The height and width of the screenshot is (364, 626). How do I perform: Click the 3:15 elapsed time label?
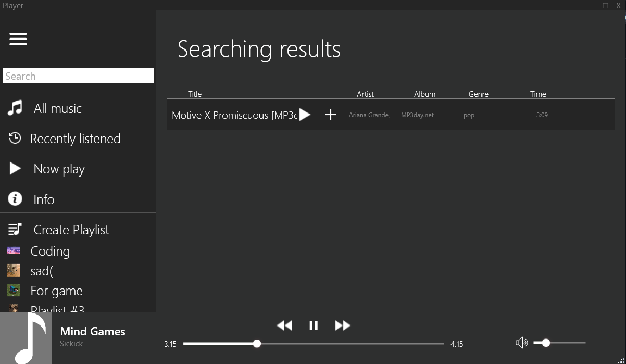(170, 344)
